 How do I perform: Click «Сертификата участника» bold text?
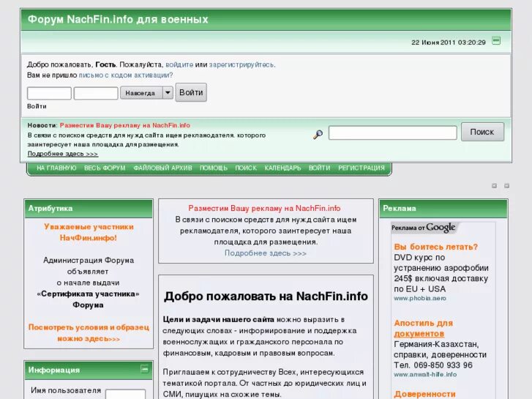(x=88, y=294)
